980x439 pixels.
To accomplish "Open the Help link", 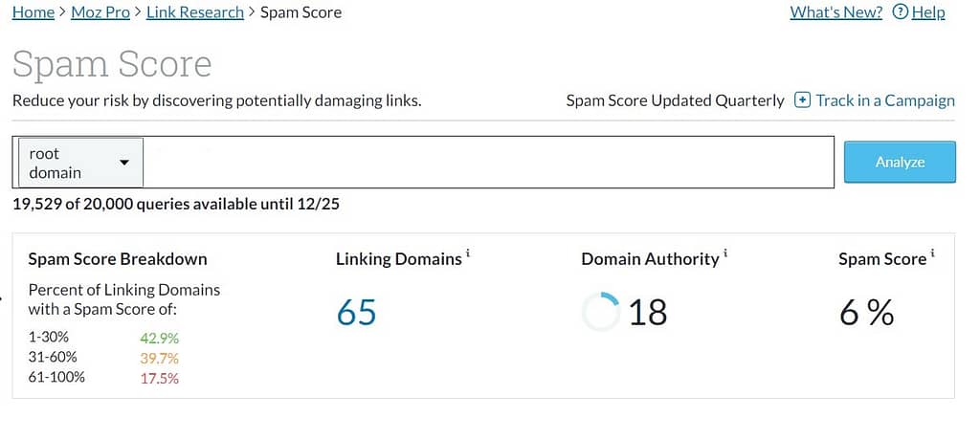I will [x=928, y=13].
